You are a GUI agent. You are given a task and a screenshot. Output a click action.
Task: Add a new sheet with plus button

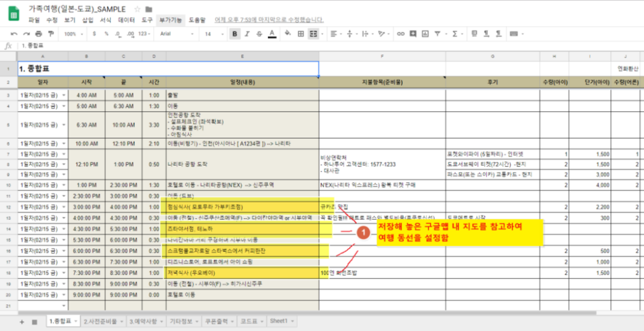(x=22, y=321)
